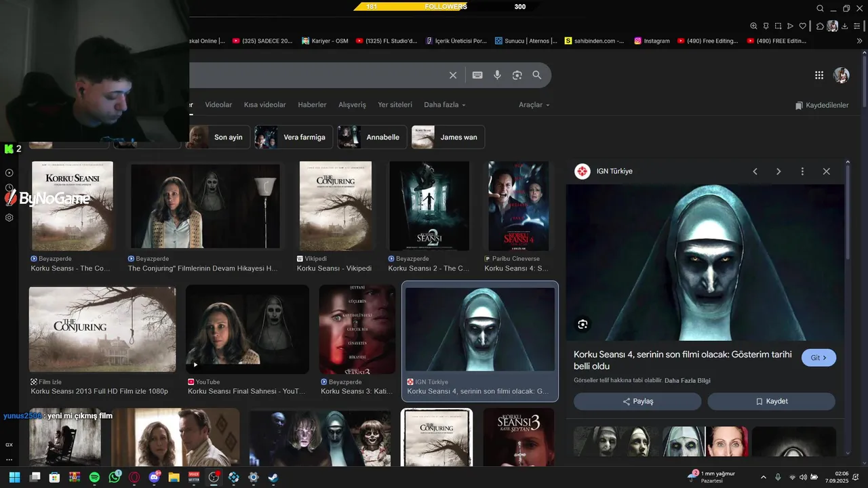
Task: Search inside image with the Lens icon
Action: tap(583, 324)
